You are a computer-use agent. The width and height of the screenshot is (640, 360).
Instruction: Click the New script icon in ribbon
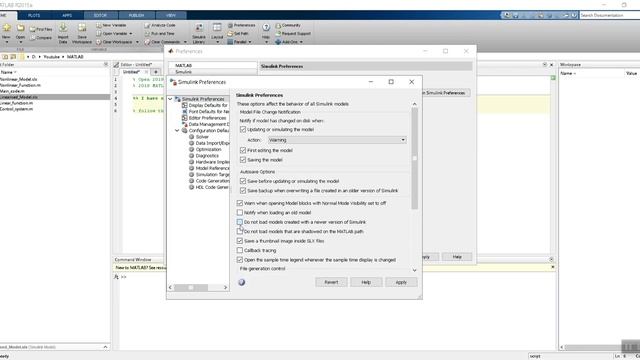7,29
